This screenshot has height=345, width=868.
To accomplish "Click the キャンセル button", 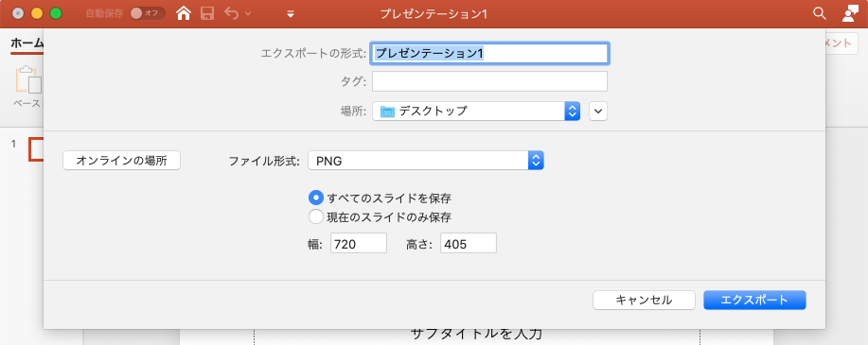I will pyautogui.click(x=644, y=301).
